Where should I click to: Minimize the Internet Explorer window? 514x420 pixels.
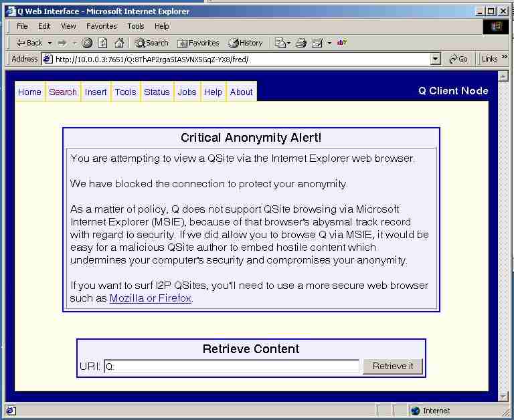(480, 11)
